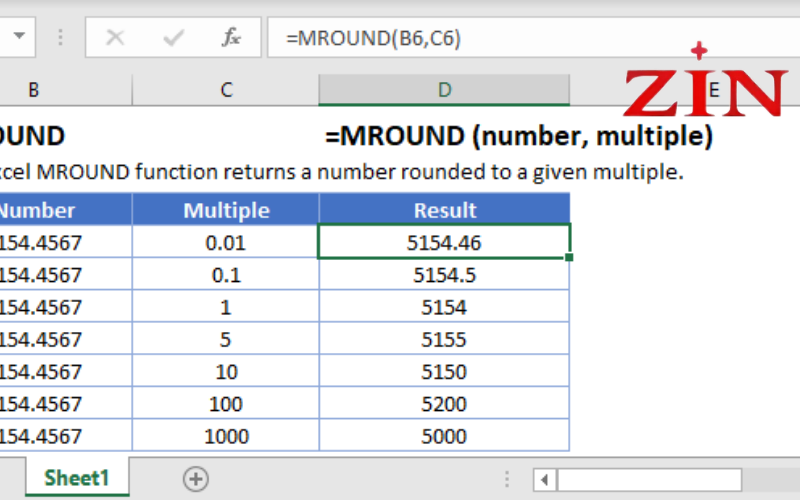This screenshot has width=800, height=500.
Task: Select the Result cell 5155
Action: (444, 339)
